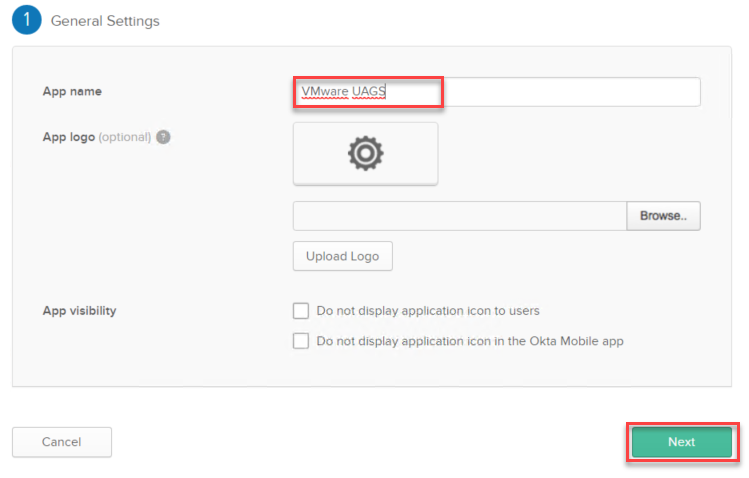
Task: Focus the empty logo file path field
Action: pyautogui.click(x=460, y=216)
